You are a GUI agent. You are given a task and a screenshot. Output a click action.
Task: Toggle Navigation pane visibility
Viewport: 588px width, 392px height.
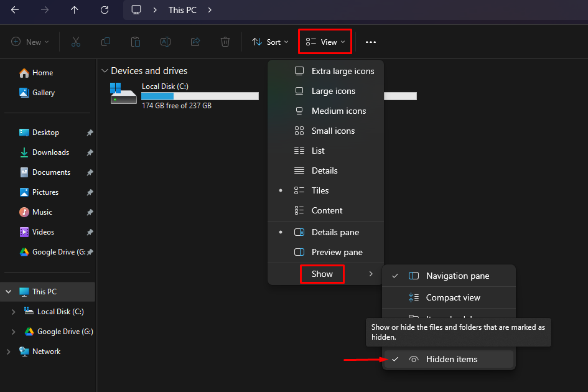449,276
